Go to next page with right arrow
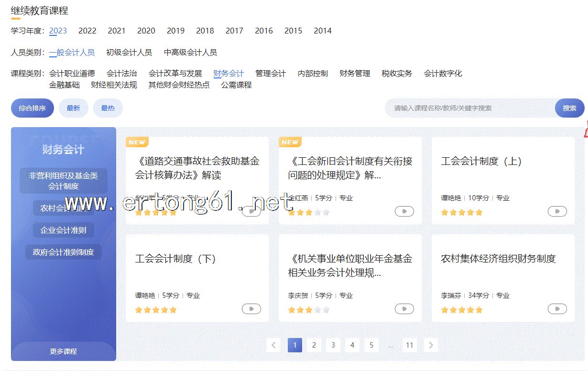Image resolution: width=588 pixels, height=371 pixels. [431, 345]
